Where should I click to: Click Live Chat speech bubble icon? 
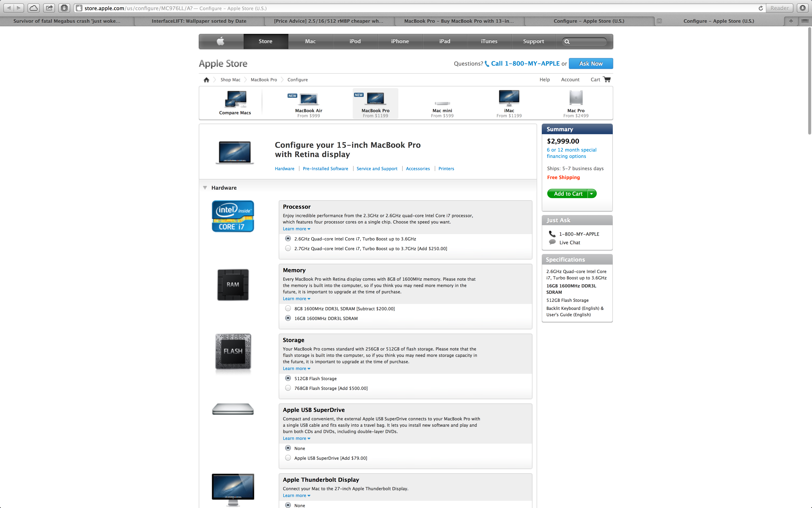click(552, 242)
